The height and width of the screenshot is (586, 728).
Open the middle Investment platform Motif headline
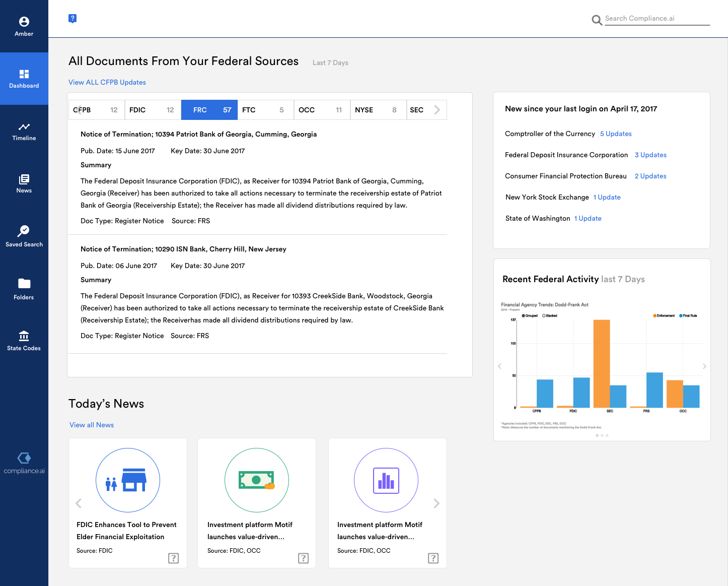[x=250, y=531]
